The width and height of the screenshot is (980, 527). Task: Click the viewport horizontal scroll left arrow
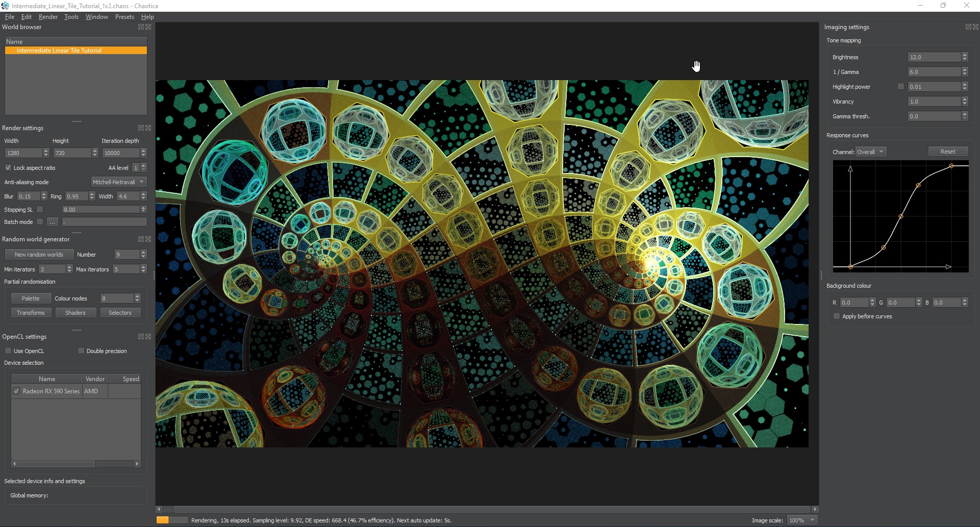tap(159, 509)
